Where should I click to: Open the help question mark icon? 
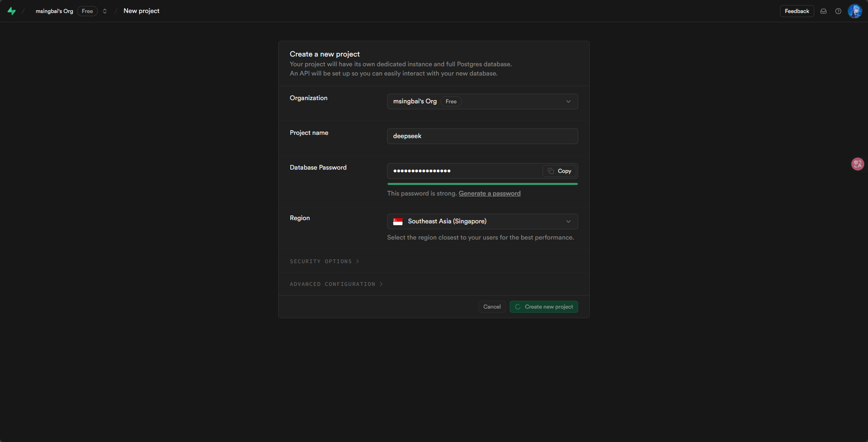[x=838, y=11]
